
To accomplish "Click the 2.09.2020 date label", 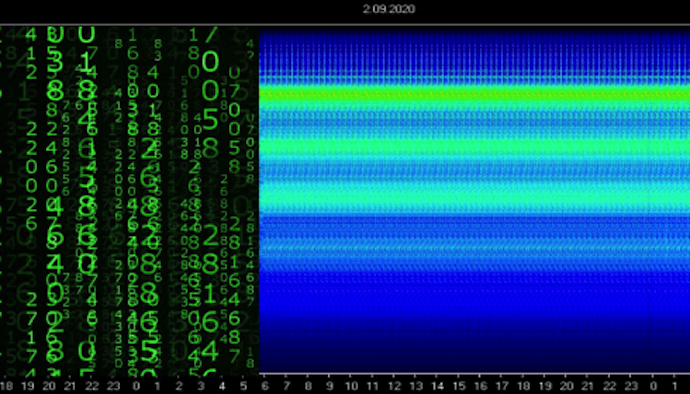I will click(389, 9).
